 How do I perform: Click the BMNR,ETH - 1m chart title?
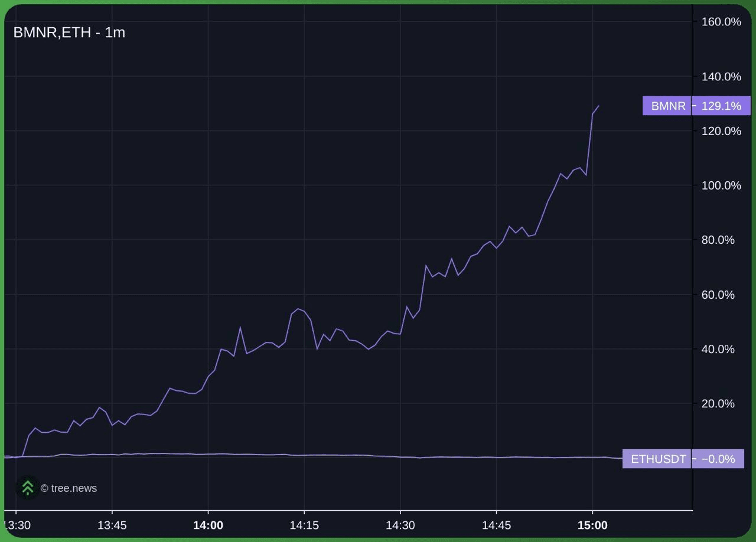click(x=69, y=32)
